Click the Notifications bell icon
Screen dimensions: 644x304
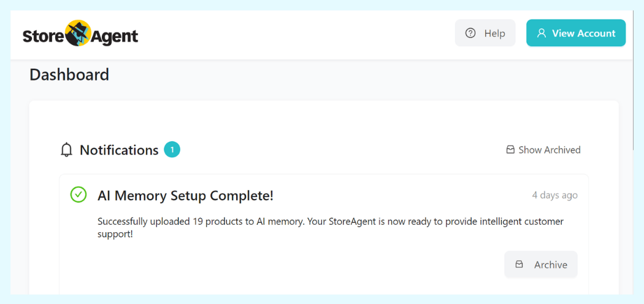tap(67, 150)
